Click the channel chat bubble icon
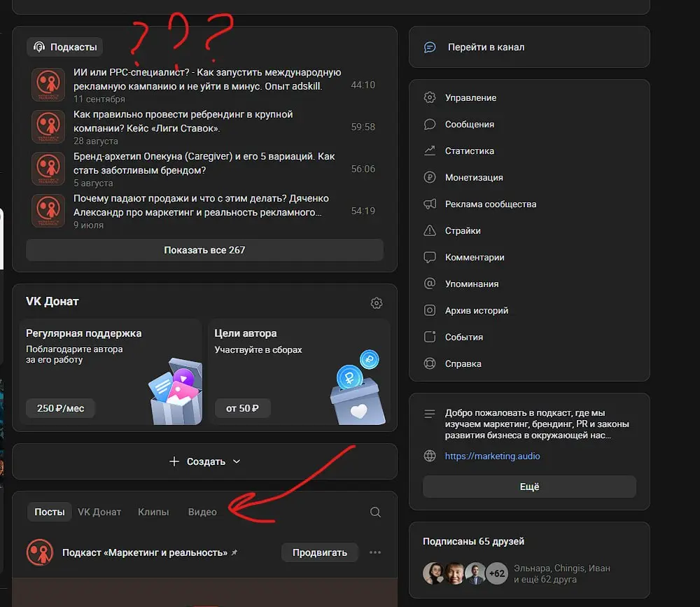This screenshot has height=607, width=700. (x=430, y=47)
